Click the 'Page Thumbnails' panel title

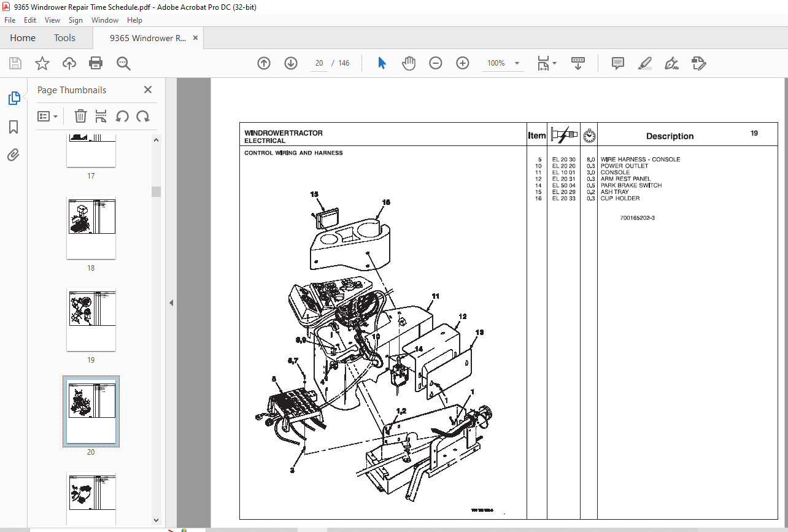tap(72, 90)
